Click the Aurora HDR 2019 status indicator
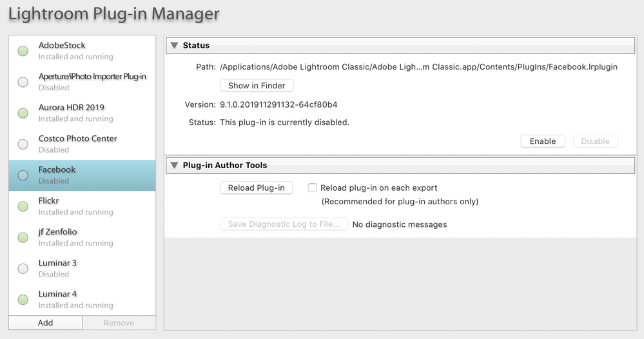This screenshot has height=339, width=644. (x=23, y=113)
